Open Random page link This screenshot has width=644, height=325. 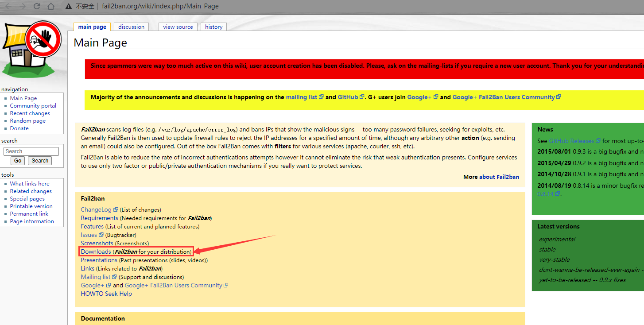[x=28, y=121]
